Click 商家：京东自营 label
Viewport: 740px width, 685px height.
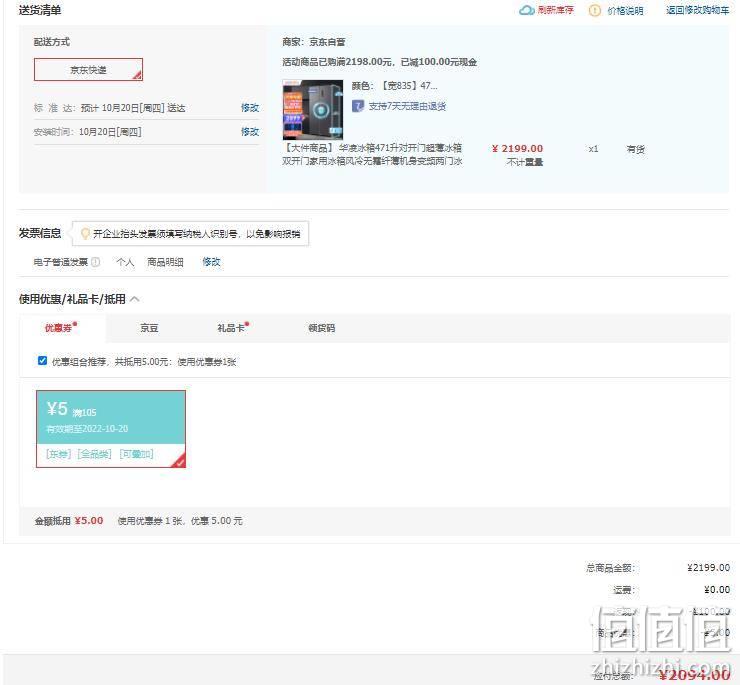click(314, 42)
